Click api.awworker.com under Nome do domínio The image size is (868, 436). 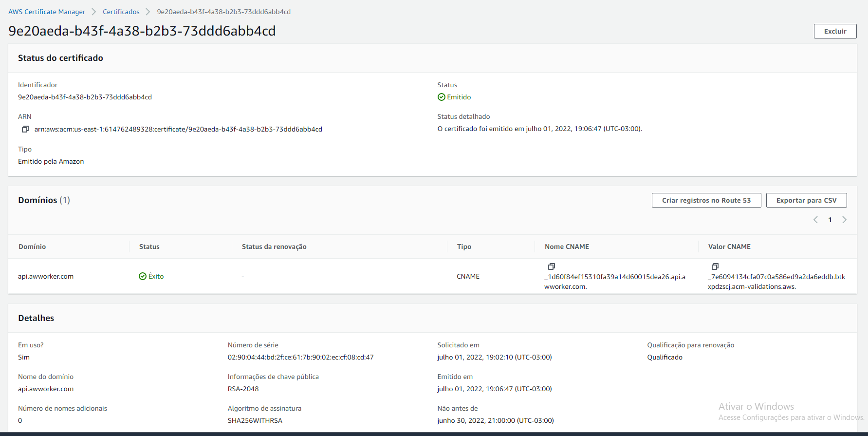click(46, 389)
